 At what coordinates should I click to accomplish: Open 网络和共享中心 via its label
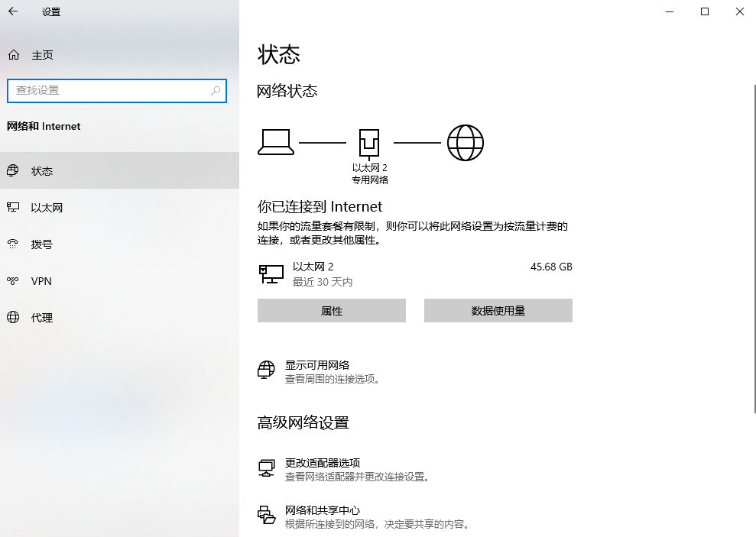pos(323,510)
